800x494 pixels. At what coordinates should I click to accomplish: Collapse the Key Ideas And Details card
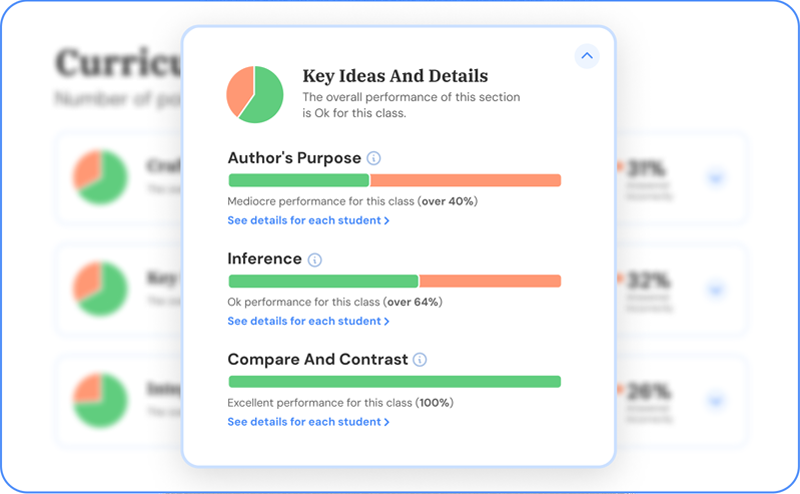(x=587, y=56)
